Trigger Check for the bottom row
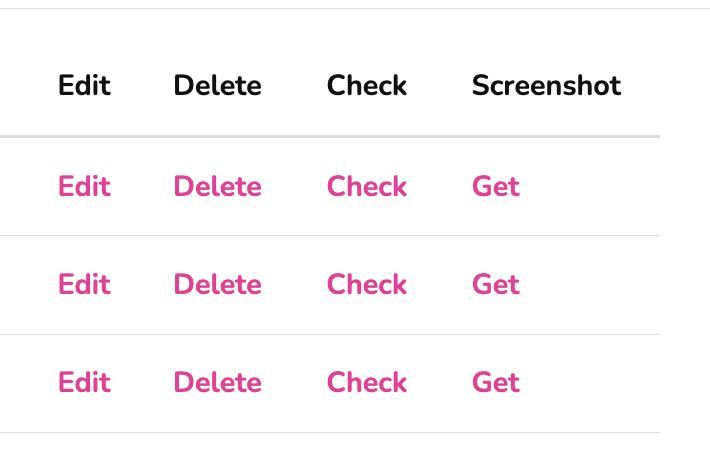 click(x=366, y=383)
